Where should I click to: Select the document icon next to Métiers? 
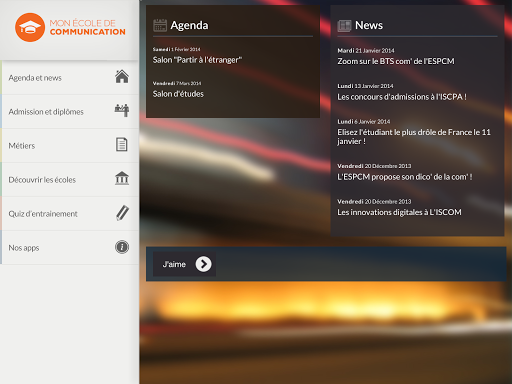122,145
